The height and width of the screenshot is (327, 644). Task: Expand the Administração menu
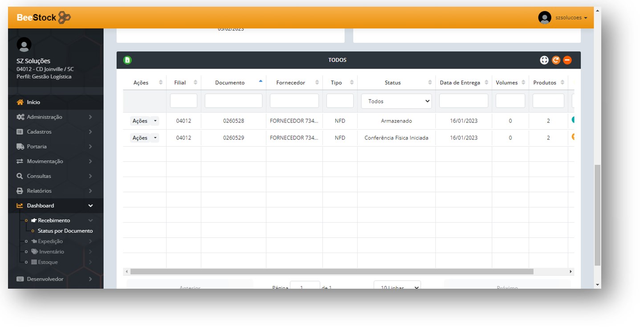(45, 117)
